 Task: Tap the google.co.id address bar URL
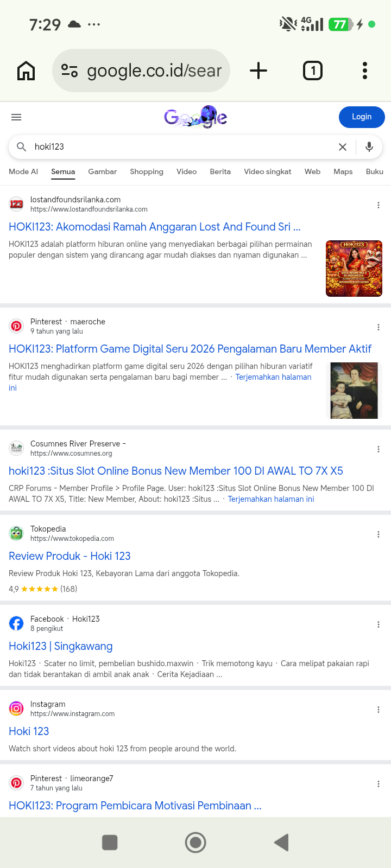click(x=154, y=71)
